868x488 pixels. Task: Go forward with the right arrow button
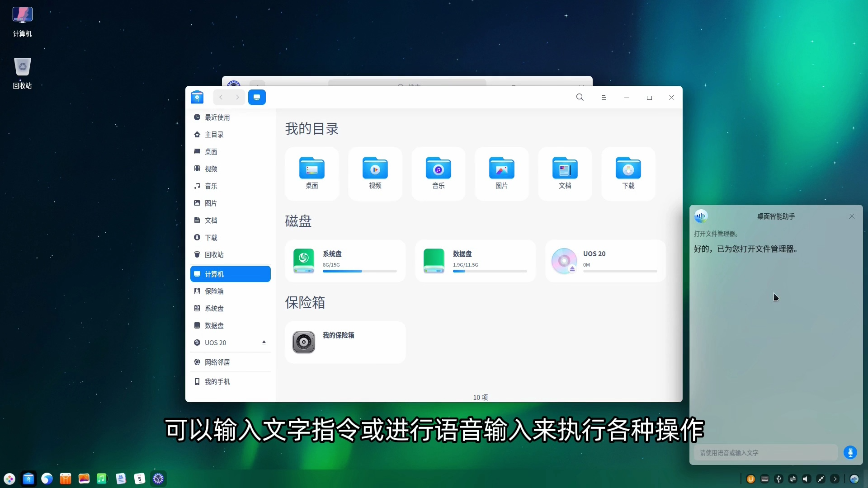(237, 97)
